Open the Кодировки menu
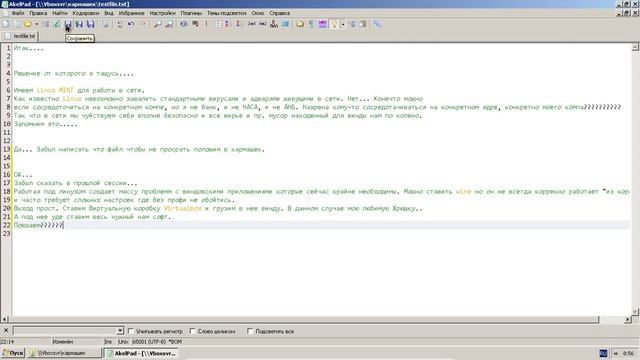The image size is (640, 360). (86, 13)
